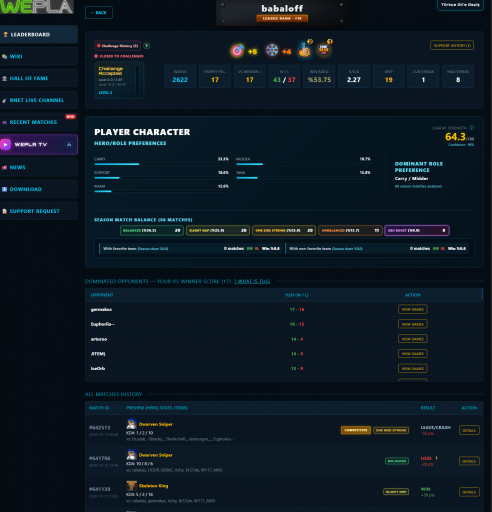Image resolution: width=492 pixels, height=512 pixels.
Task: Click the League Rank banner under babaloff
Action: [x=282, y=18]
